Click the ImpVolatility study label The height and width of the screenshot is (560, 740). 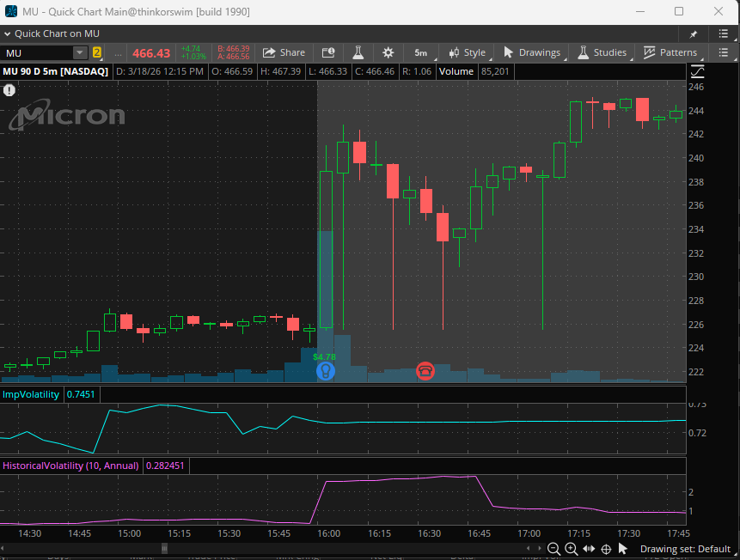tap(31, 394)
